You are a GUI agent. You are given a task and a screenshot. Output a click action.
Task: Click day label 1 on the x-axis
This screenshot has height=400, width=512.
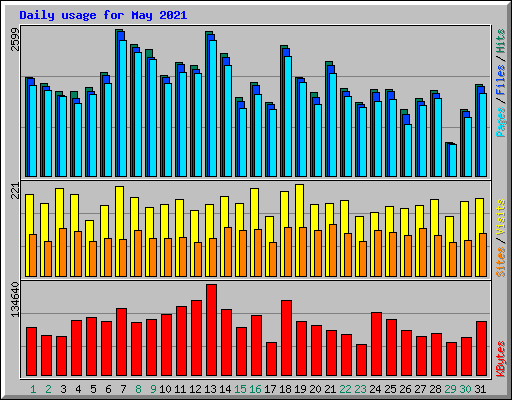tap(33, 389)
